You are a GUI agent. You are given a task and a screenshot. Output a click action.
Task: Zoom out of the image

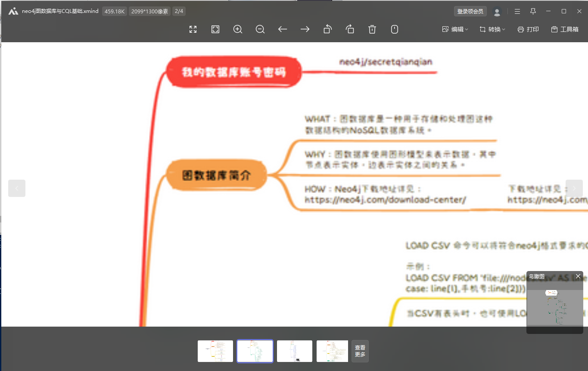[x=260, y=29]
